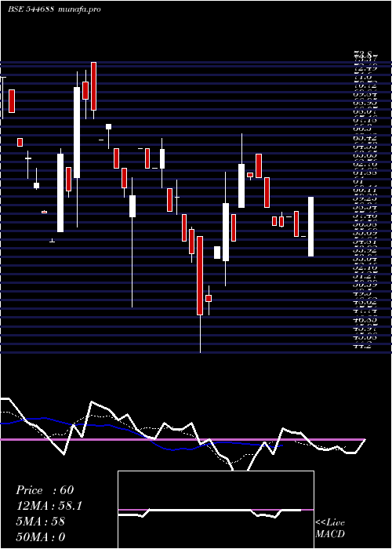The height and width of the screenshot is (549, 392).
Task: Click the last white candlestick on the right
Action: (x=310, y=227)
